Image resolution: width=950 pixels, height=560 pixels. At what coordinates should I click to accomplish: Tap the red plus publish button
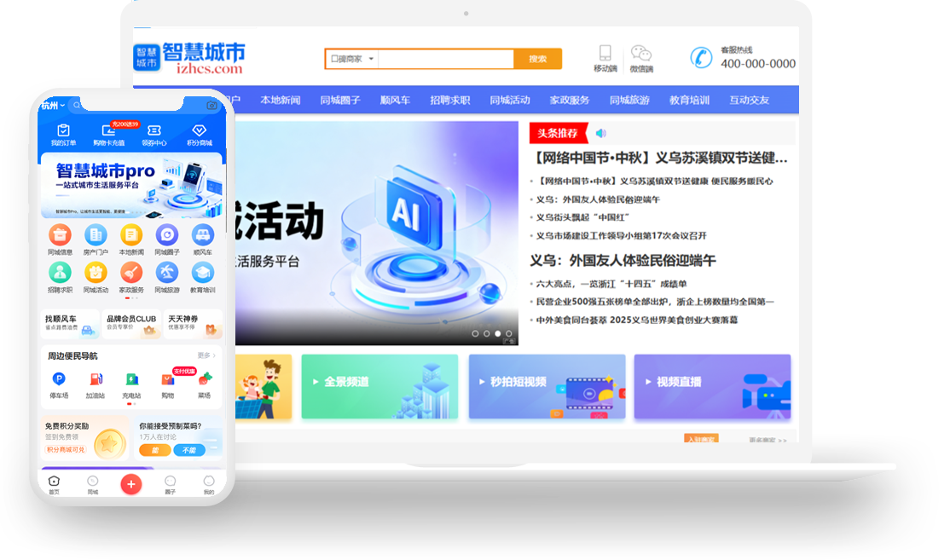(x=130, y=484)
